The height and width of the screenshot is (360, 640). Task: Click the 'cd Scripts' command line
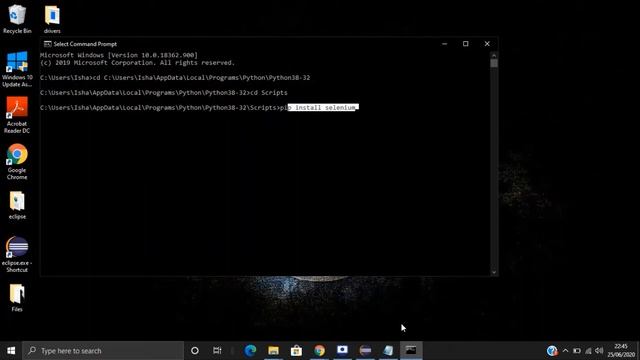[x=164, y=93]
